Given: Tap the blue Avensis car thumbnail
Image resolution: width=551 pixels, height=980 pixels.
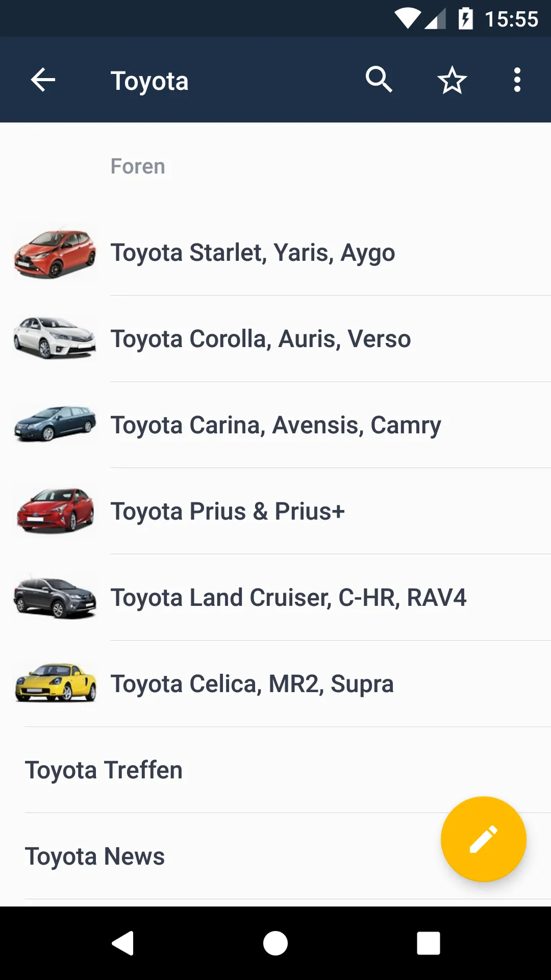Looking at the screenshot, I should click(x=55, y=424).
